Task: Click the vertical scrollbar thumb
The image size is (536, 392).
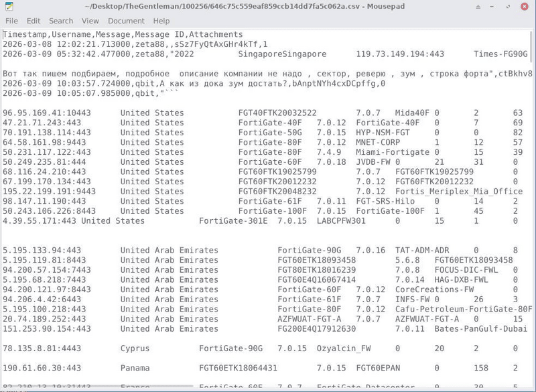Action: 531,46
